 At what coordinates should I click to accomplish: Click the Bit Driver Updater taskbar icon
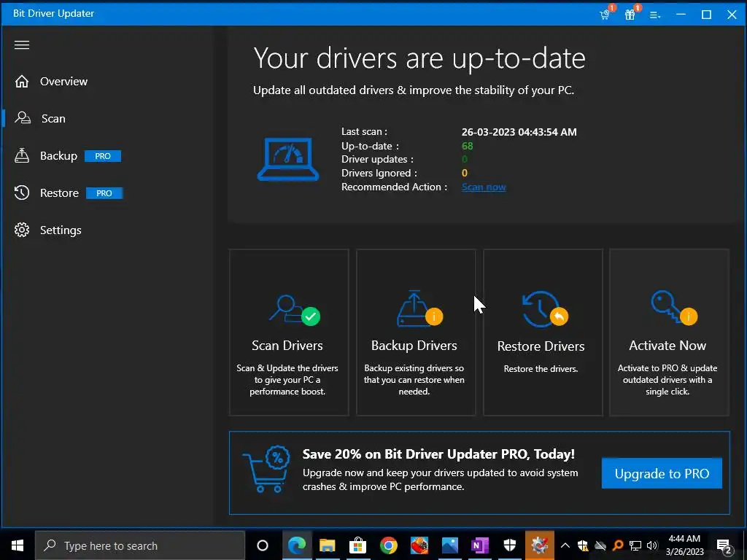[540, 545]
